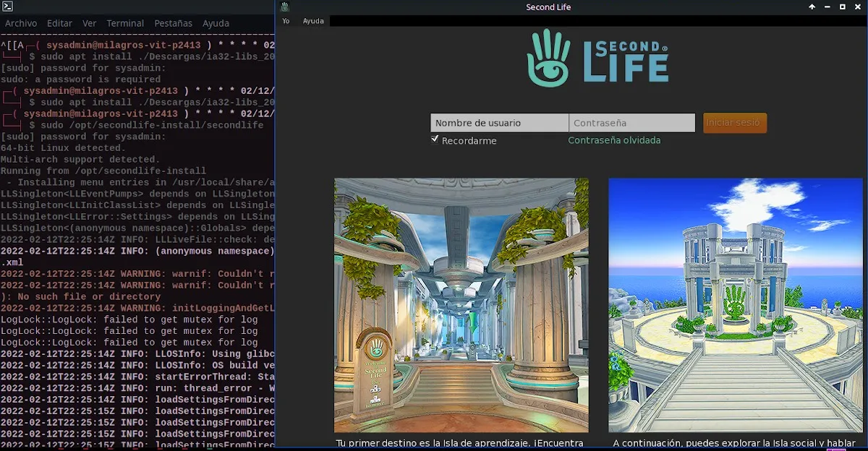Image resolution: width=868 pixels, height=451 pixels.
Task: Focus the Nombre de usuario field
Action: [500, 123]
